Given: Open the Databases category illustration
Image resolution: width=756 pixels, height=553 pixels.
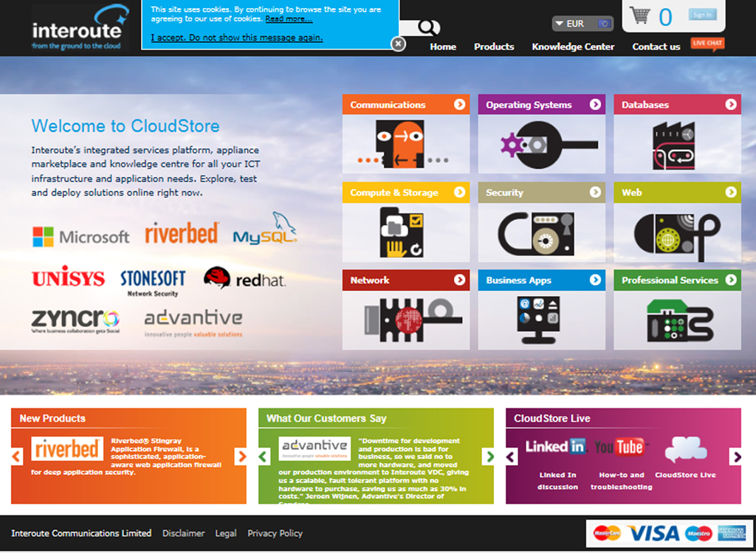Looking at the screenshot, I should click(x=677, y=144).
